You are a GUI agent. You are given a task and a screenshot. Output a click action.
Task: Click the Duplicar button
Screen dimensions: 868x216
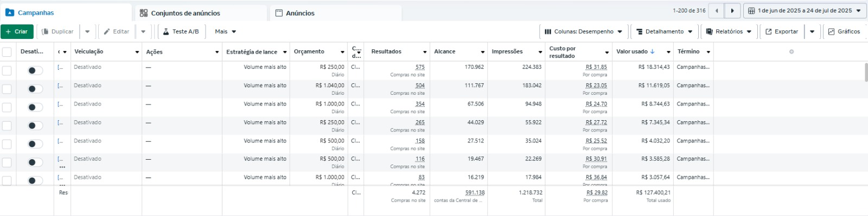58,31
